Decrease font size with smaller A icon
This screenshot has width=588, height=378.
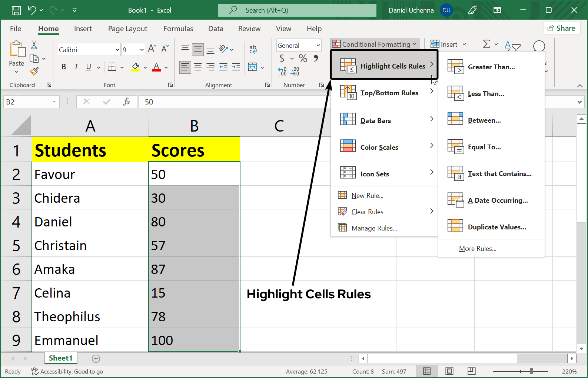tap(165, 49)
